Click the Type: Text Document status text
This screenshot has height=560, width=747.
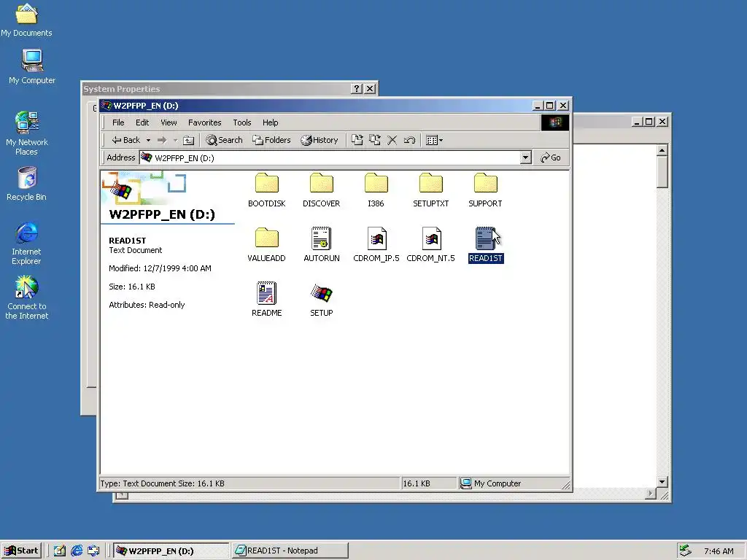[163, 483]
